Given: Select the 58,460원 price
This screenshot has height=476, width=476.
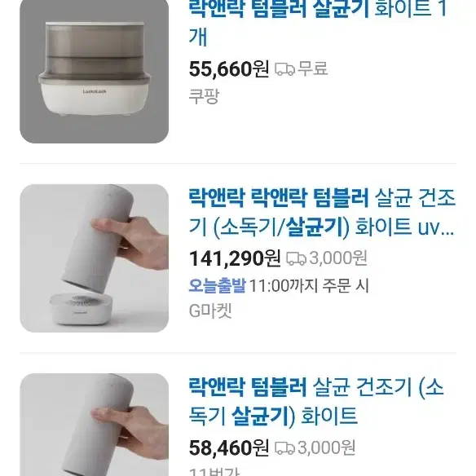Looking at the screenshot, I should 229,447.
